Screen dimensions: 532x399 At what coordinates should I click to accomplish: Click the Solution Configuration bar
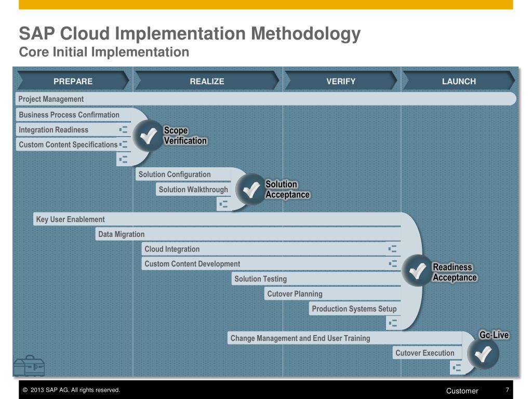point(183,175)
